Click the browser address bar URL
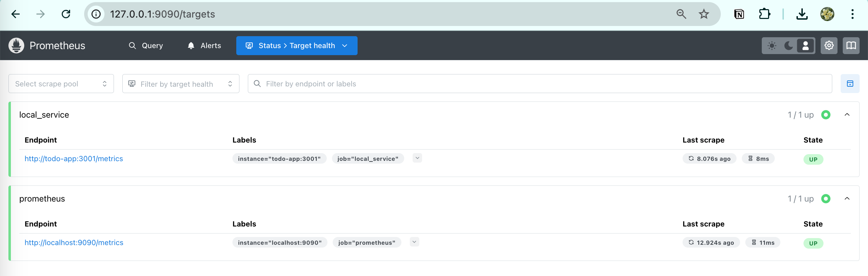The image size is (868, 276). coord(163,14)
